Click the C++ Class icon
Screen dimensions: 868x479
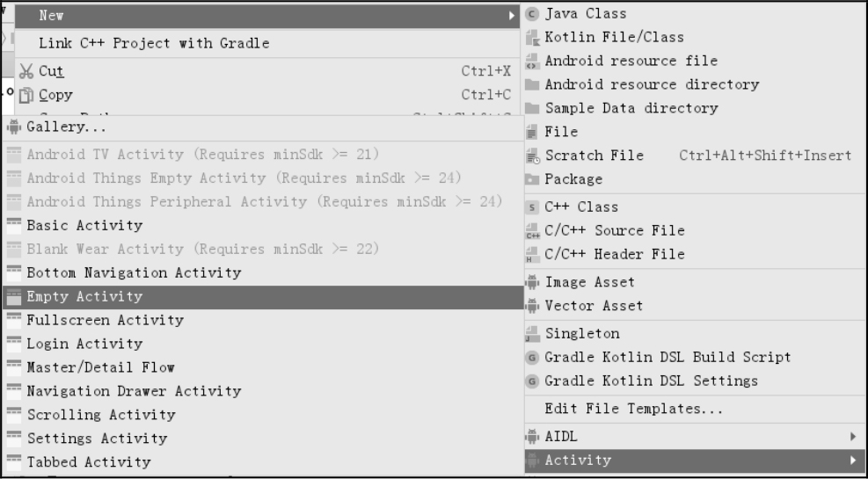pyautogui.click(x=531, y=207)
